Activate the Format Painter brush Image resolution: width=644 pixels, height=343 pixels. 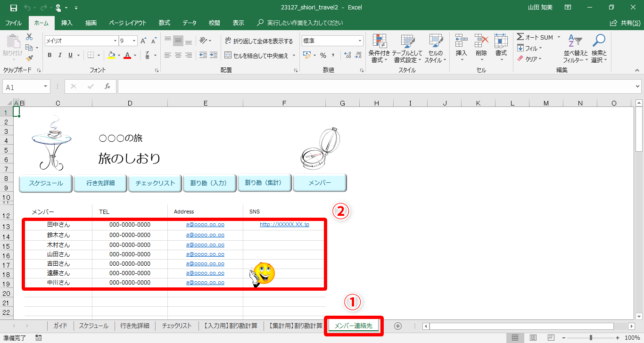[x=29, y=58]
